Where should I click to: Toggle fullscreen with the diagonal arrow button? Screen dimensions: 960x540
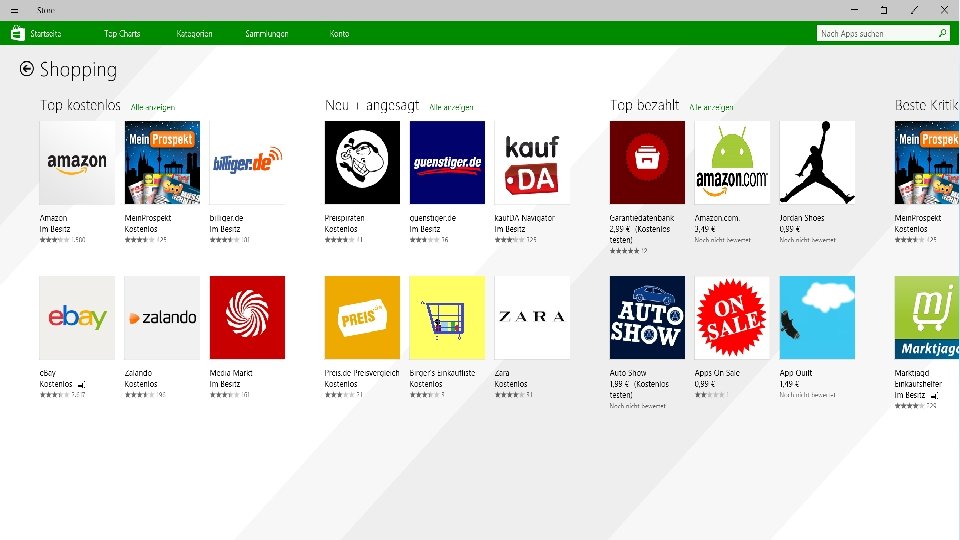click(914, 10)
